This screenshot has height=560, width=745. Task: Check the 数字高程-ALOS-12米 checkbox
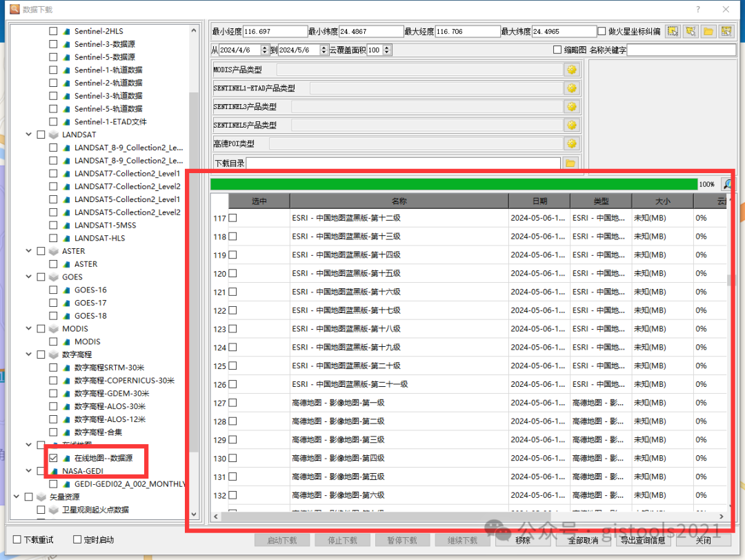coord(53,419)
